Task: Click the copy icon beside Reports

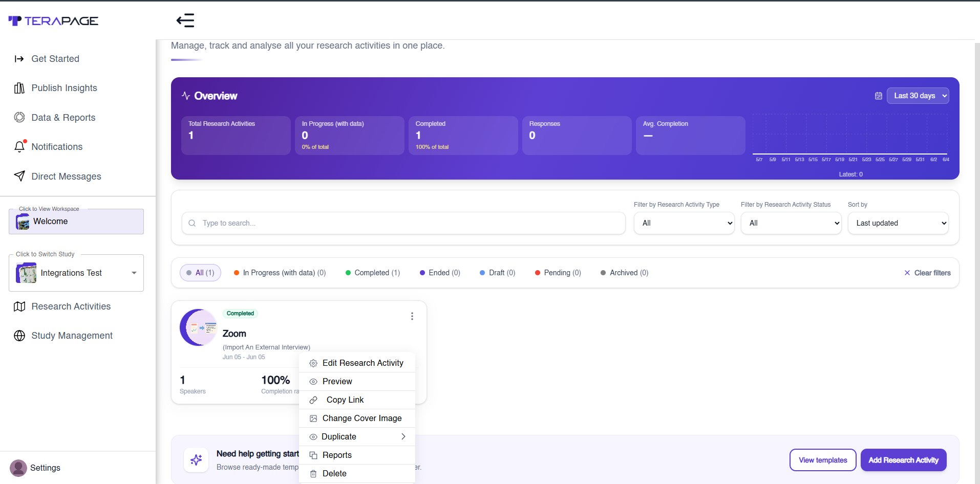Action: tap(313, 455)
